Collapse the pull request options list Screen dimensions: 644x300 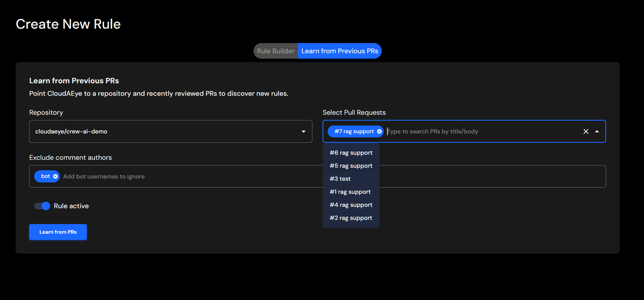(x=597, y=131)
